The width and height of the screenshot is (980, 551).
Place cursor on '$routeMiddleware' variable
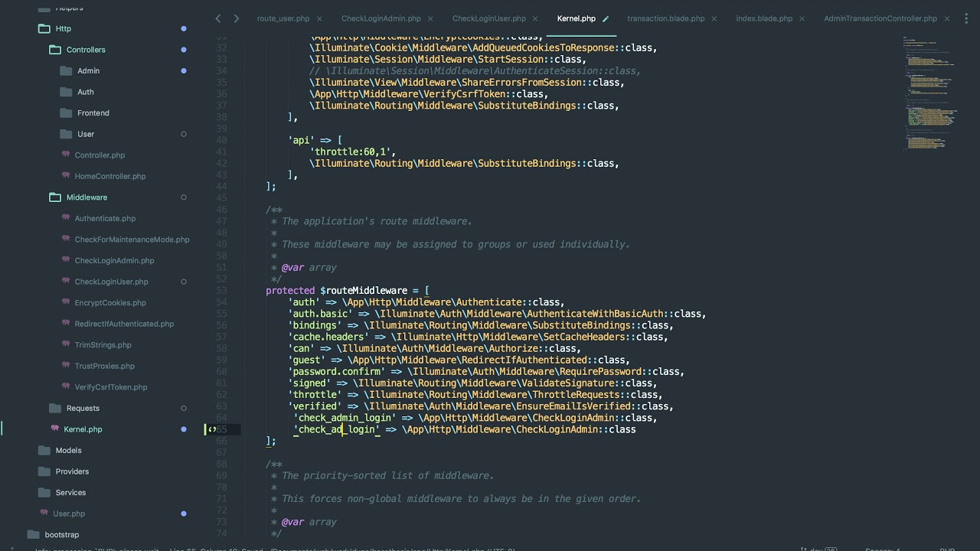(x=364, y=291)
